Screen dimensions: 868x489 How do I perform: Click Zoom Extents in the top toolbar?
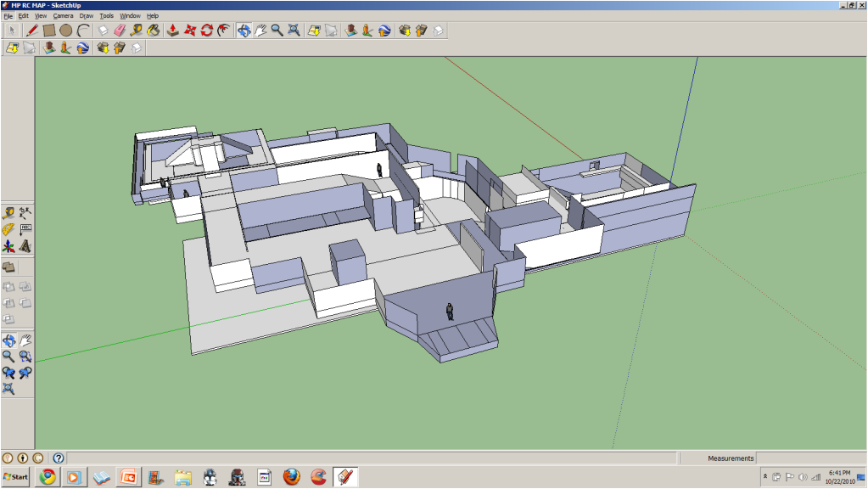point(294,31)
